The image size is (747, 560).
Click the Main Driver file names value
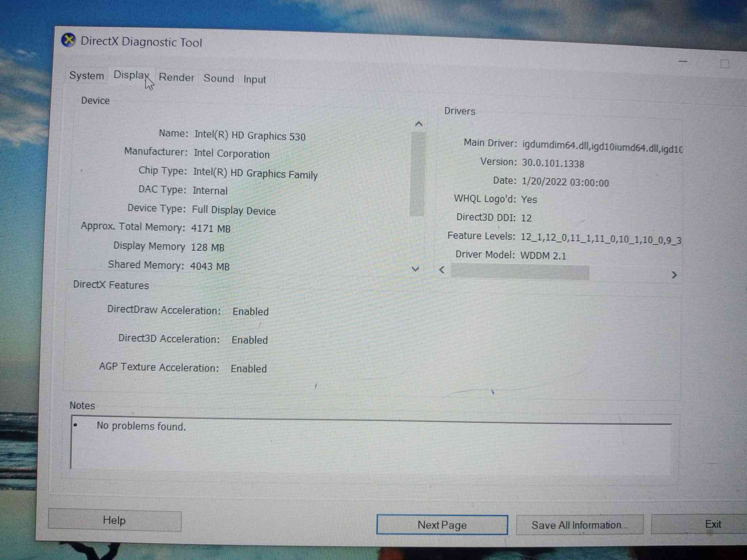tap(602, 147)
